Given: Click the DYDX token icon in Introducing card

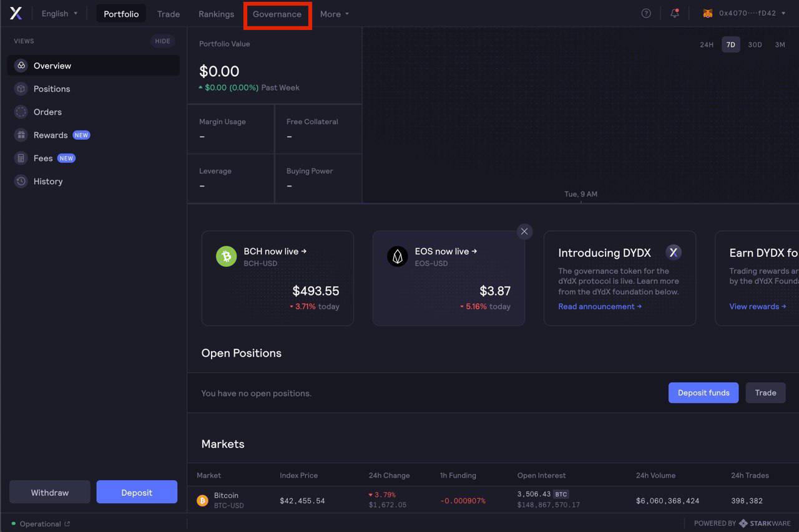Looking at the screenshot, I should click(x=673, y=252).
